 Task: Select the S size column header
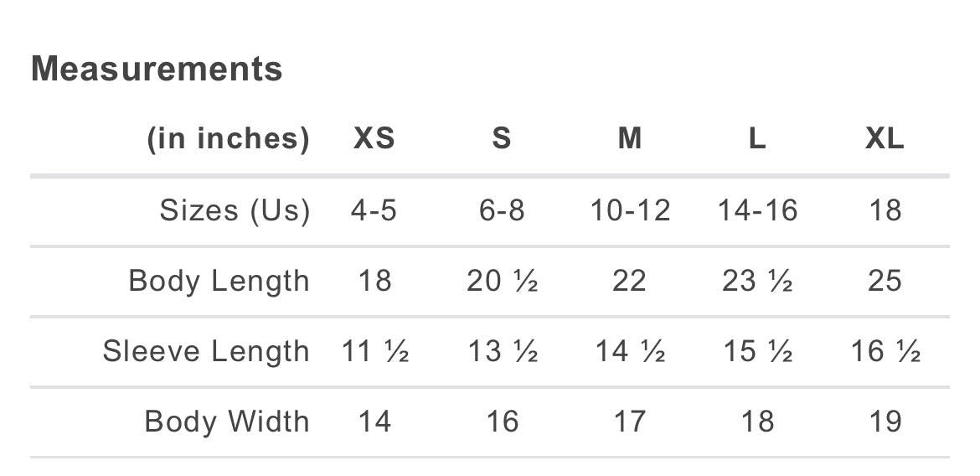click(x=502, y=139)
